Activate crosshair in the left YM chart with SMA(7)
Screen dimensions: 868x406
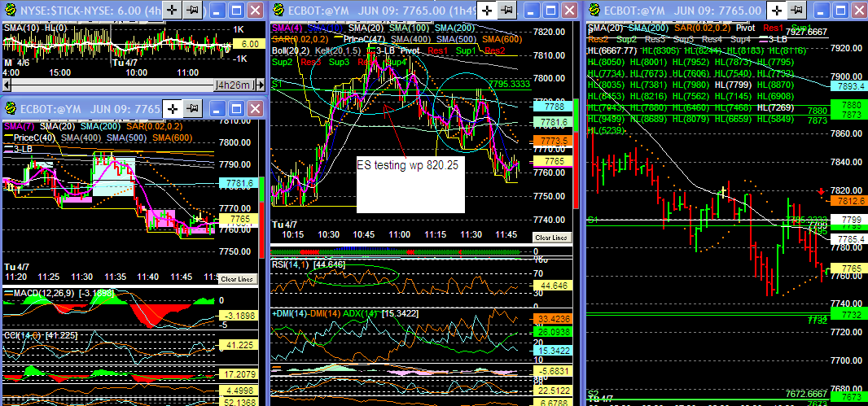point(172,108)
